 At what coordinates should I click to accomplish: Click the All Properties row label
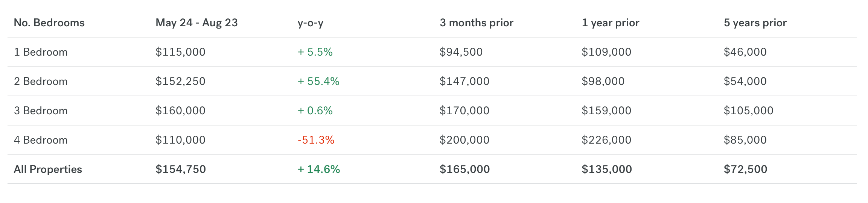click(x=48, y=169)
